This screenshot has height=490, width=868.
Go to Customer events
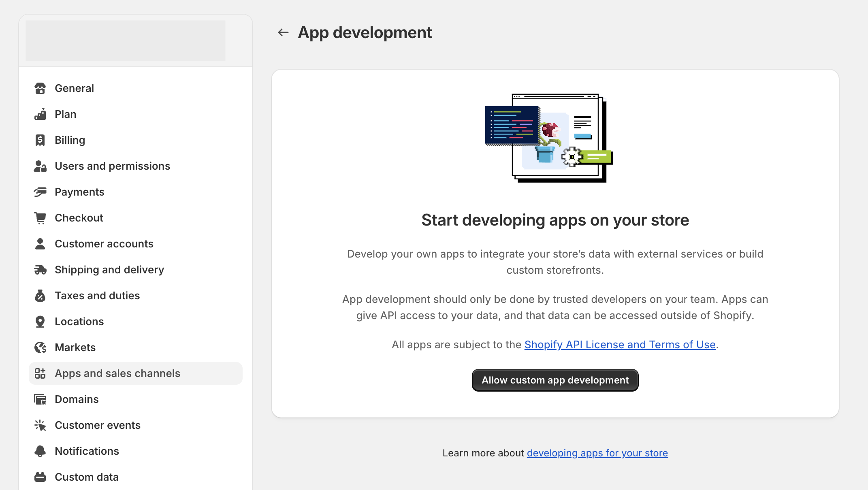click(x=136, y=425)
